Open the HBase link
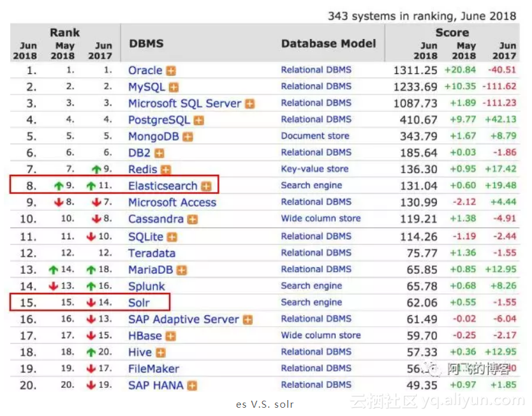The width and height of the screenshot is (532, 416). point(145,336)
